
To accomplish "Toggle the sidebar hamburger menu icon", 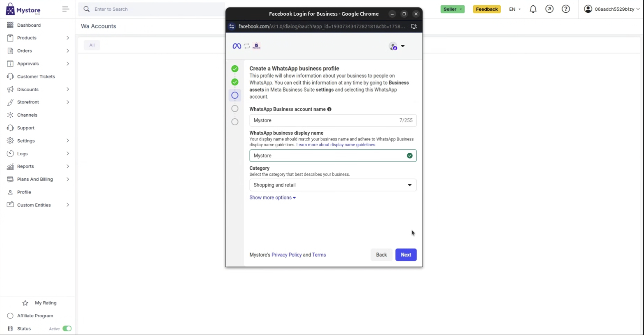I will coord(66,9).
